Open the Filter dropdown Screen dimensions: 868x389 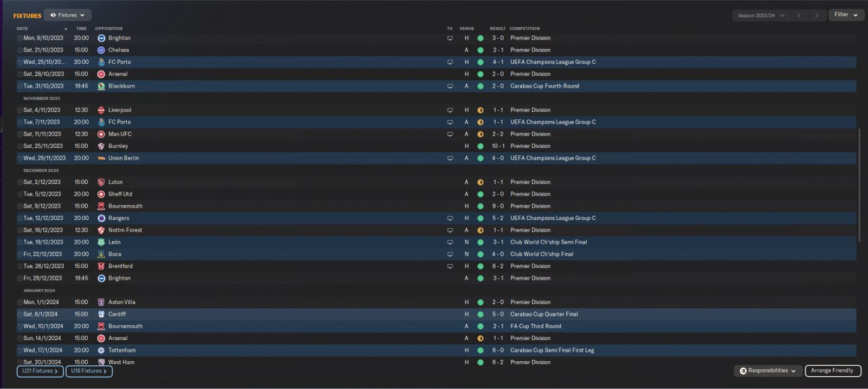[x=846, y=15]
